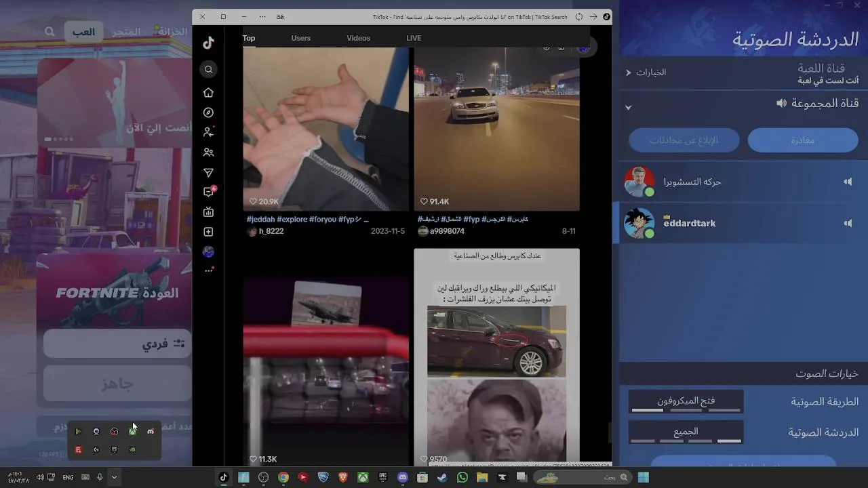
Task: Click forward arrow in TikTok title bar
Action: [x=593, y=16]
